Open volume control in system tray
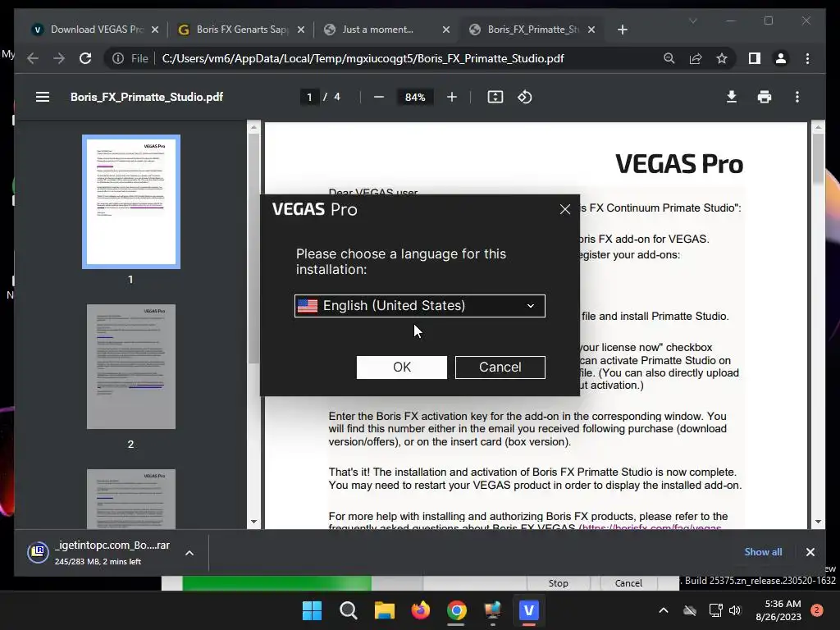Image resolution: width=840 pixels, height=630 pixels. coord(735,610)
